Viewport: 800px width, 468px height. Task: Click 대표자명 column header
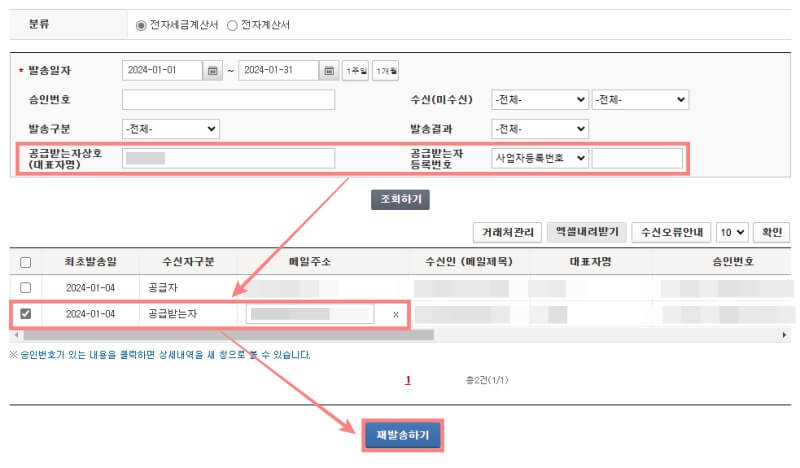coord(590,262)
